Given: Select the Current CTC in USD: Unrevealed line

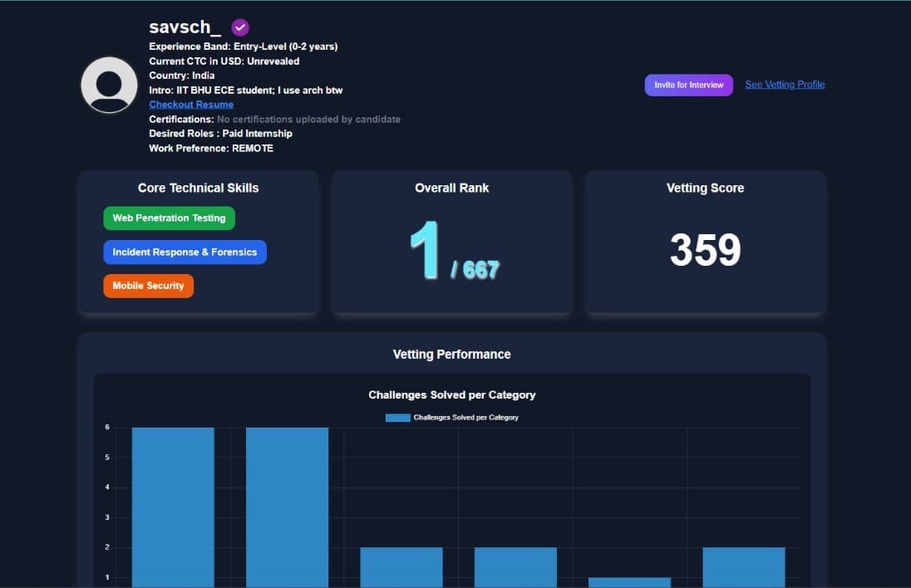Looking at the screenshot, I should [224, 61].
